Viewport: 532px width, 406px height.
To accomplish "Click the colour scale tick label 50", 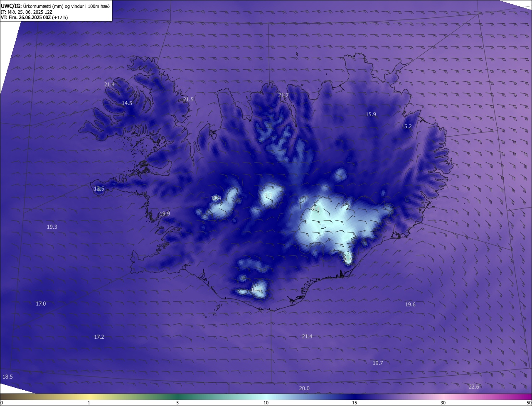I will [x=529, y=403].
